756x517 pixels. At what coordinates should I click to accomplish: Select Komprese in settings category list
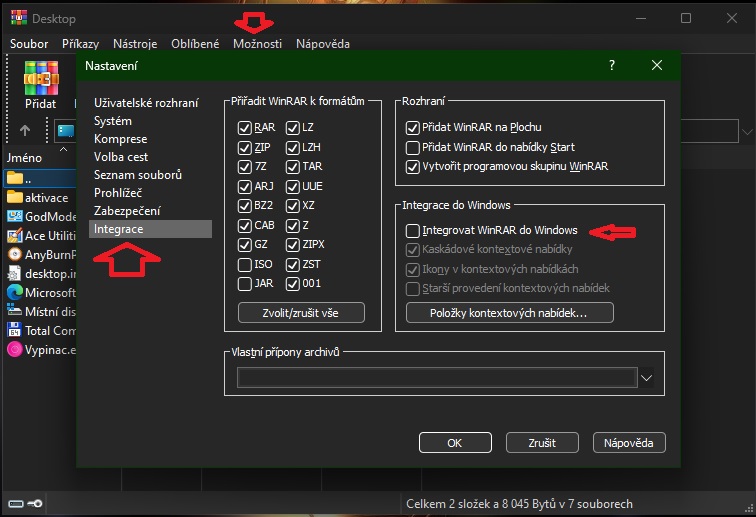(120, 139)
